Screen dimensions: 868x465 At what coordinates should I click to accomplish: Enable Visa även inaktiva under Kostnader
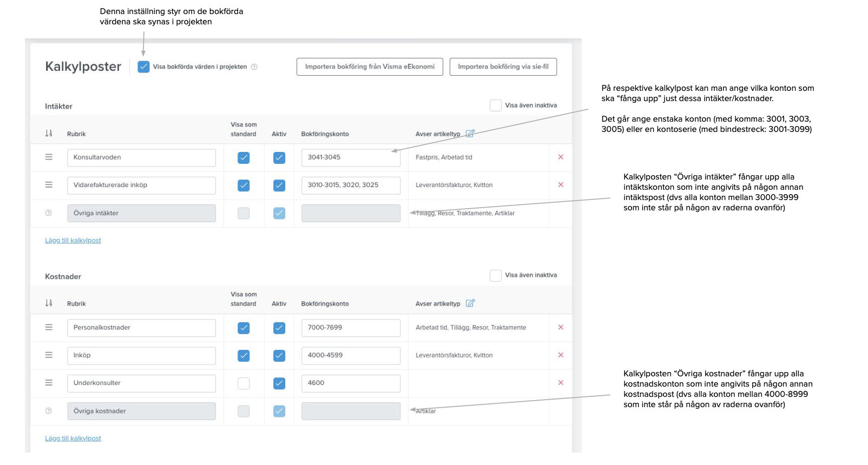[496, 276]
